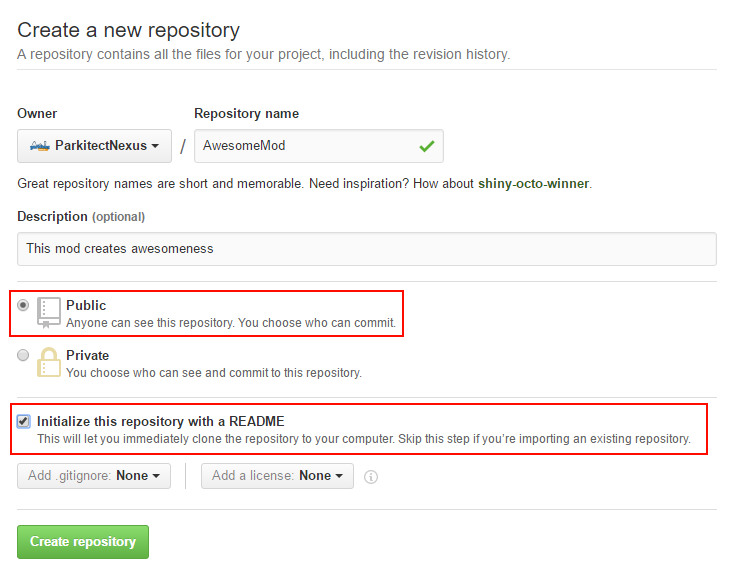Click the 'This will let you immediately clone' text
The width and height of the screenshot is (730, 580).
[364, 438]
